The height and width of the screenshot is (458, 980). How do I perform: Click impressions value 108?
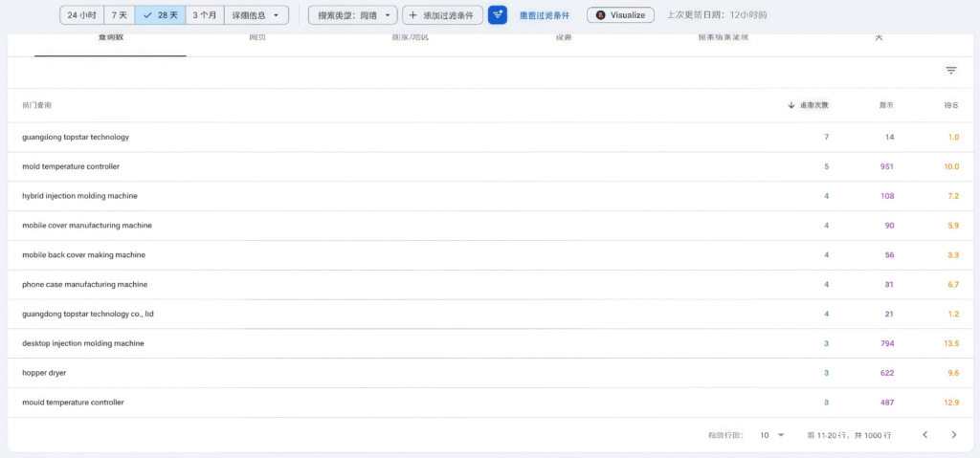point(887,196)
